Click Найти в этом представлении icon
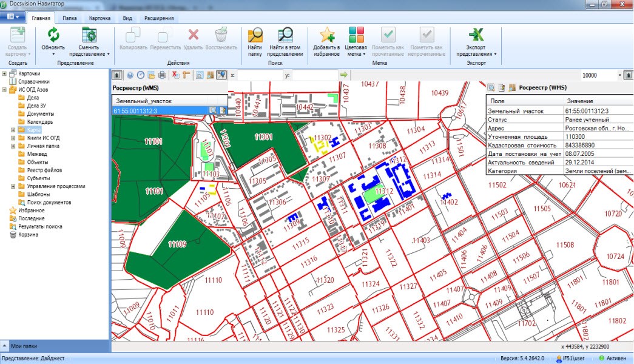Screen dimensions: 634x364 pyautogui.click(x=285, y=35)
